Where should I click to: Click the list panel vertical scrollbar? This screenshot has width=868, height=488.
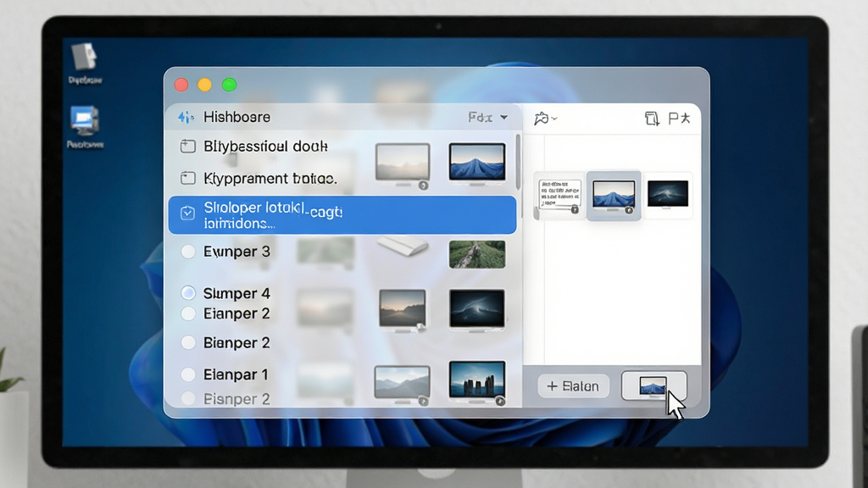(x=518, y=160)
